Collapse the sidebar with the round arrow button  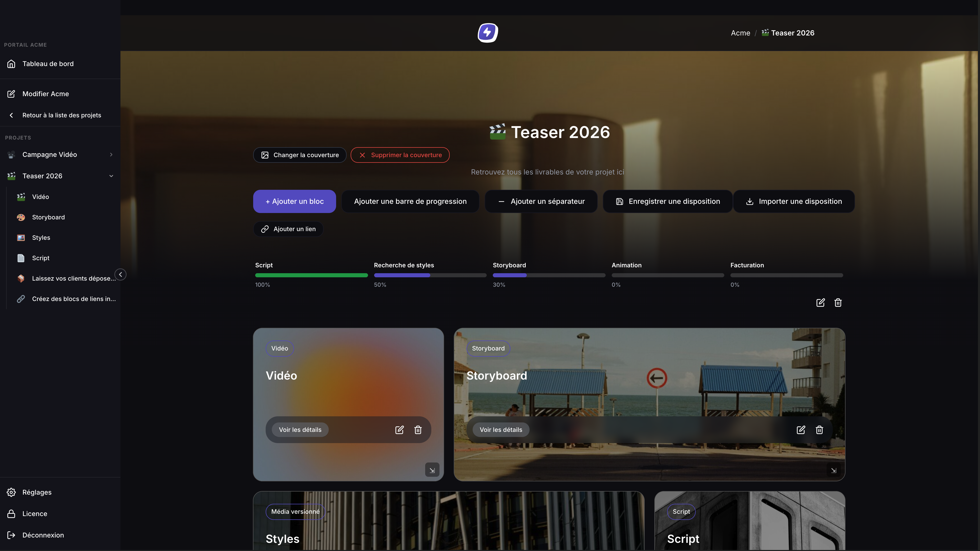point(121,274)
